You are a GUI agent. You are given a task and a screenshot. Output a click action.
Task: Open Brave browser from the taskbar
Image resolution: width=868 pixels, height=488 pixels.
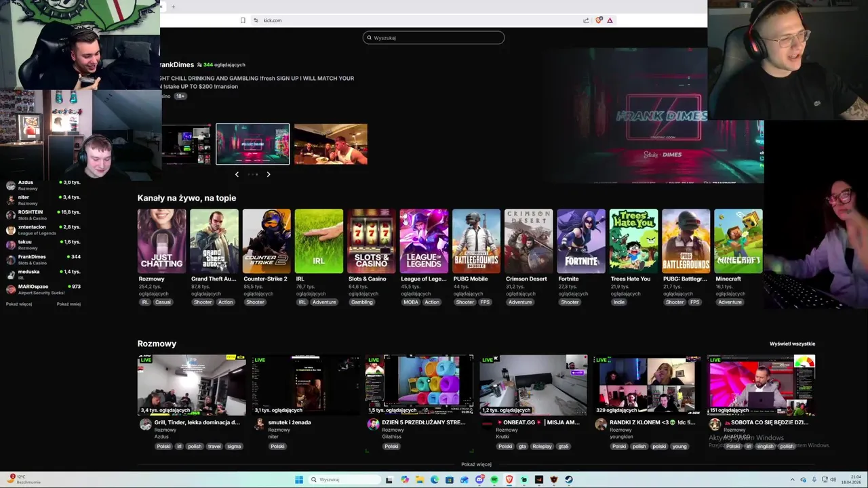509,480
